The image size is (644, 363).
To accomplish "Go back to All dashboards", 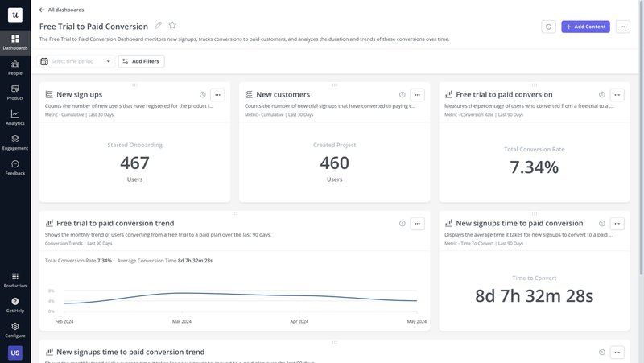I will [63, 10].
